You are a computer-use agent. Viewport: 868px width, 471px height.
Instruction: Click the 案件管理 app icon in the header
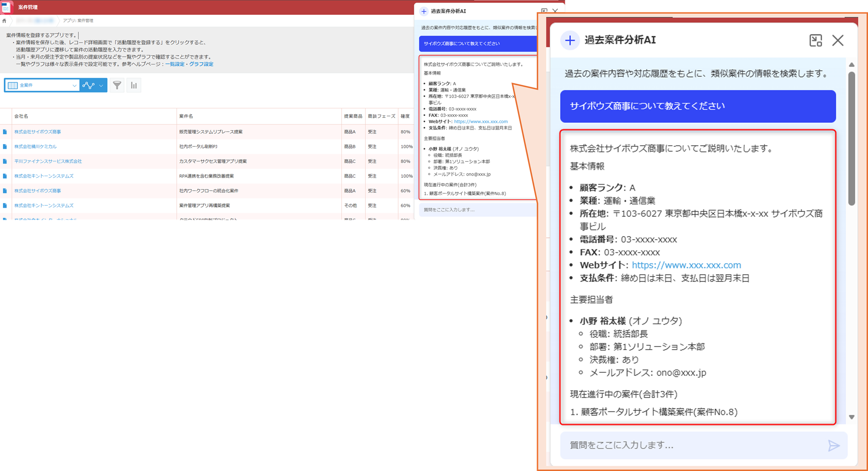8,7
